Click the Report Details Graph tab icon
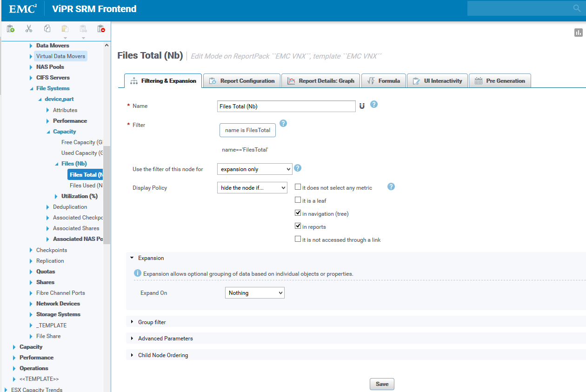The width and height of the screenshot is (586, 392). tap(292, 81)
